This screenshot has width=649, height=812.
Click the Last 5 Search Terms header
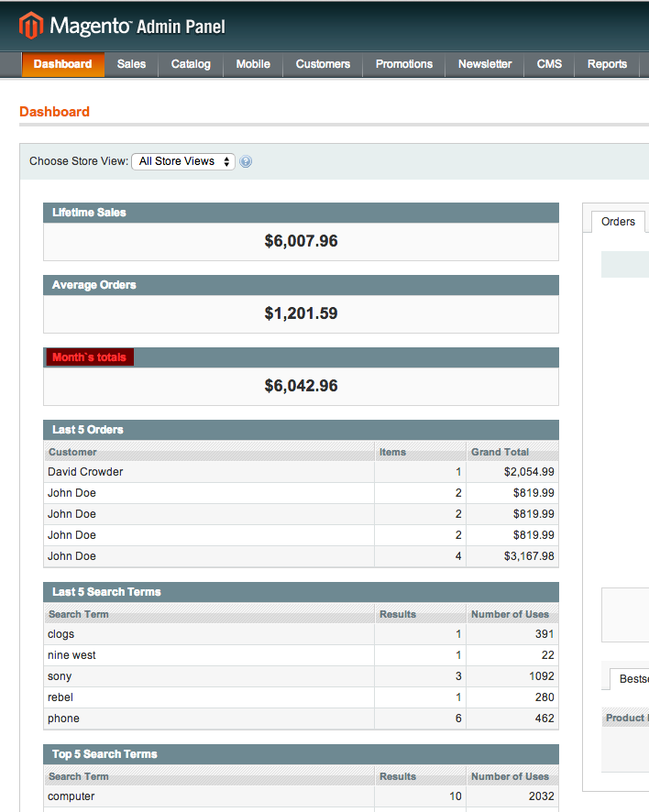(301, 592)
